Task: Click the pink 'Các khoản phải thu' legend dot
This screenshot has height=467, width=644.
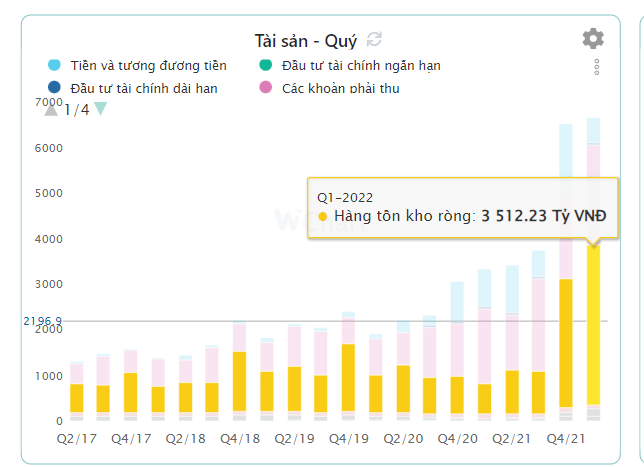Action: pos(266,88)
